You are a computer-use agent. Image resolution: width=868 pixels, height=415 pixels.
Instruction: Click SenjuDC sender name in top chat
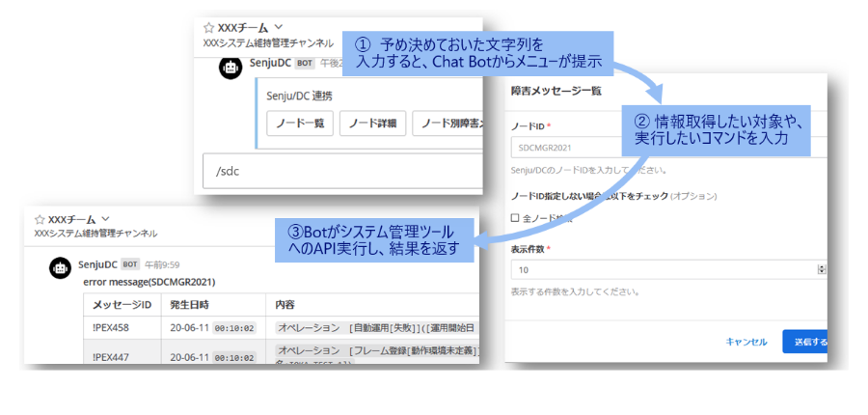270,63
